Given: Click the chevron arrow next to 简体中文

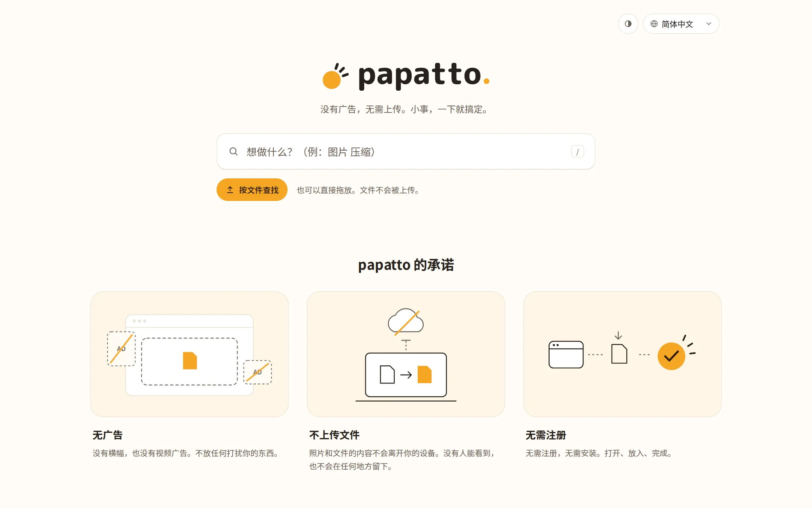Looking at the screenshot, I should [709, 24].
